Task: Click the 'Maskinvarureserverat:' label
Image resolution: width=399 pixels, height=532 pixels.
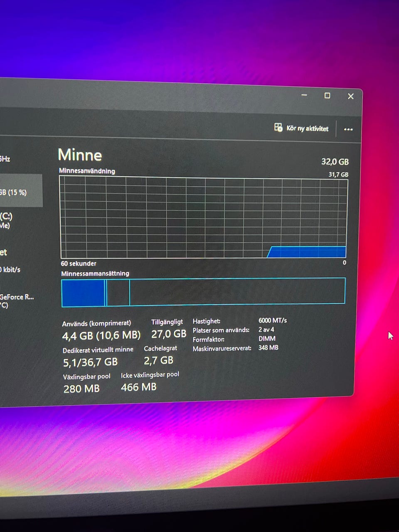Action: (x=222, y=349)
